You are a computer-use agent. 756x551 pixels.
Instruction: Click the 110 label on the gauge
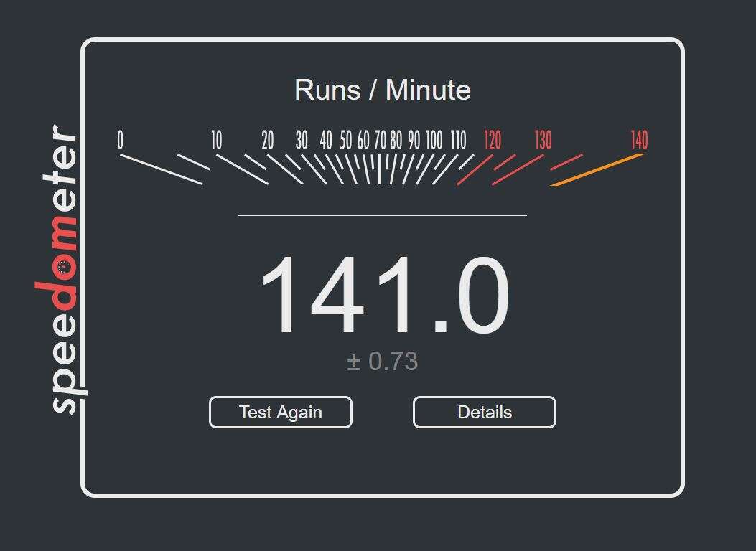[x=458, y=141]
